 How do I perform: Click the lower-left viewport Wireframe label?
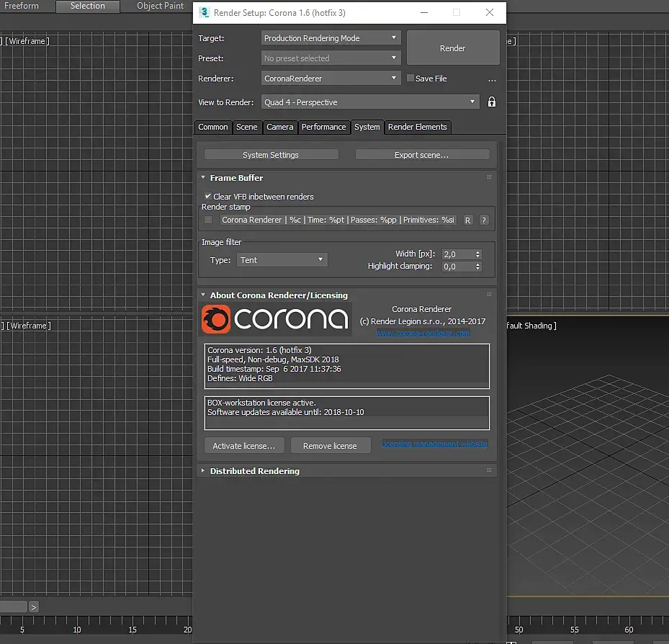click(x=28, y=326)
